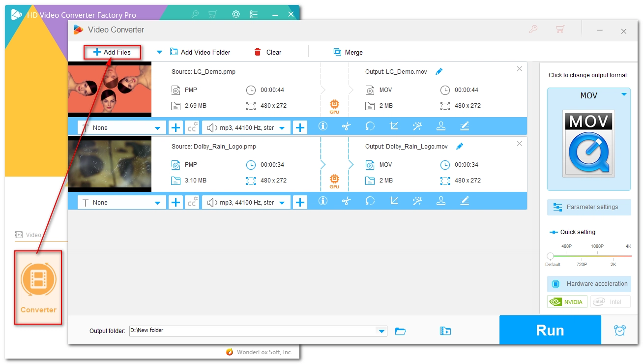Click GPU icon for LG_Demo conversion
The image size is (644, 364).
tap(334, 106)
